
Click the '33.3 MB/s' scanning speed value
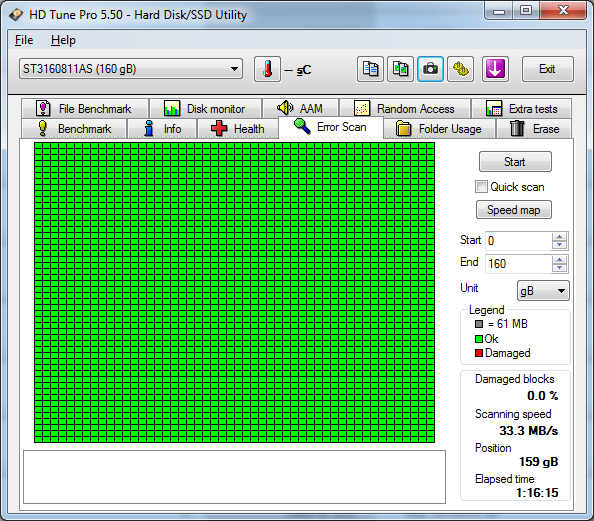[528, 431]
